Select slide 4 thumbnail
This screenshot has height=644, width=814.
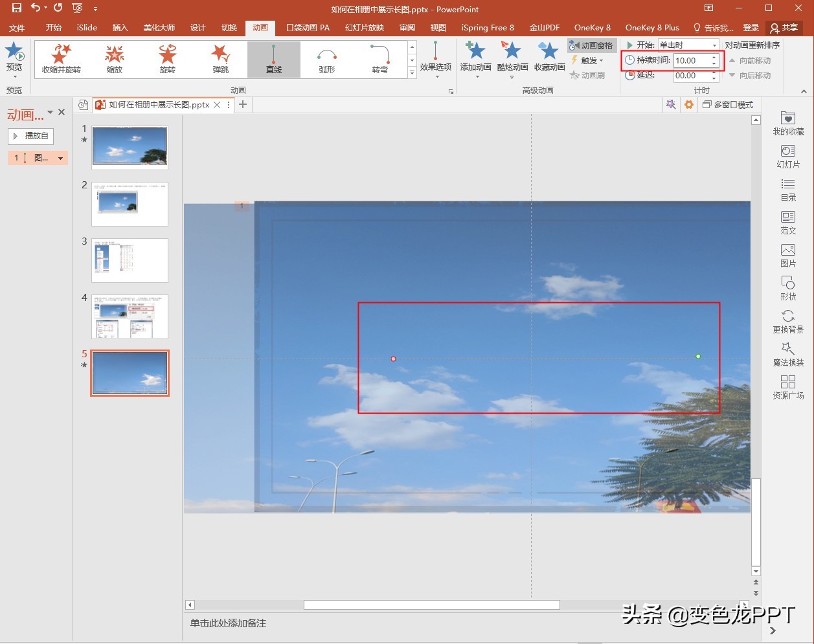pyautogui.click(x=130, y=316)
